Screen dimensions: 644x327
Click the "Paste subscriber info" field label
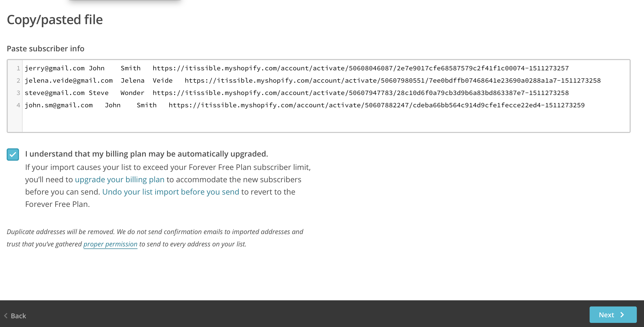pyautogui.click(x=45, y=49)
